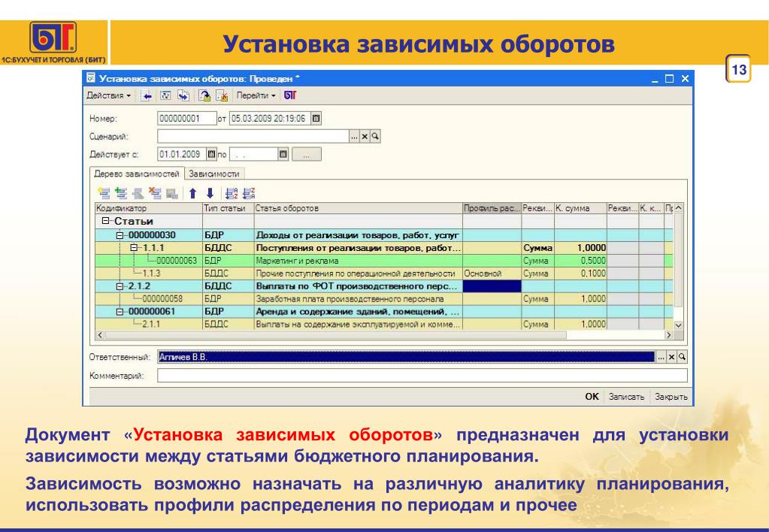Click horizontal scrollbar left arrow
769x532 pixels.
click(100, 335)
